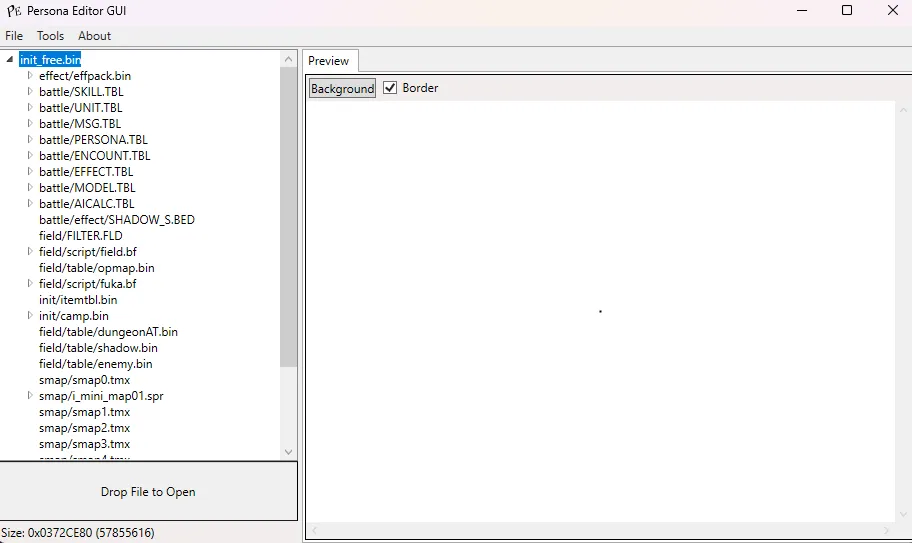
Task: Select field/table/opmap.bin entry
Action: [x=97, y=267]
